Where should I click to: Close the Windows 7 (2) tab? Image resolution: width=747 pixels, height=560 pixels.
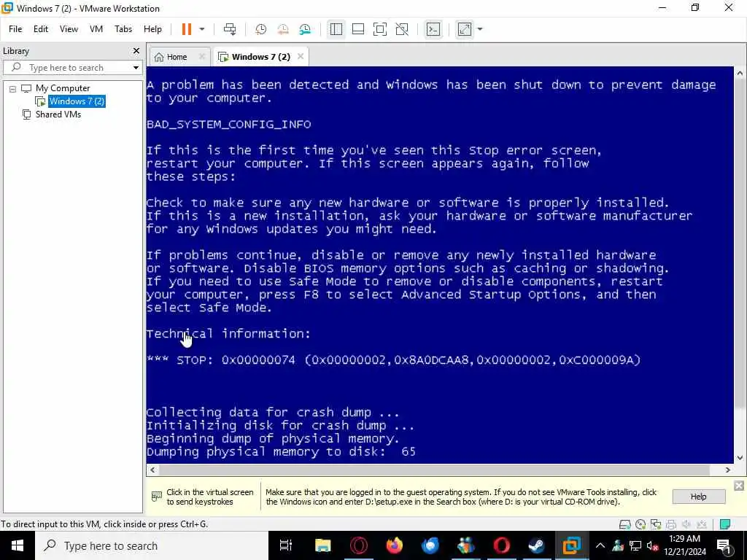tap(300, 56)
